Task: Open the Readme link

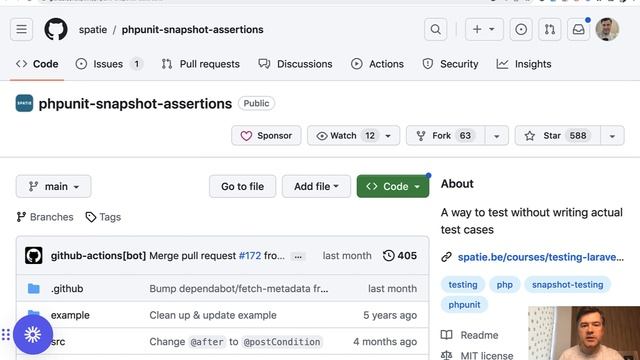Action: pyautogui.click(x=470, y=335)
